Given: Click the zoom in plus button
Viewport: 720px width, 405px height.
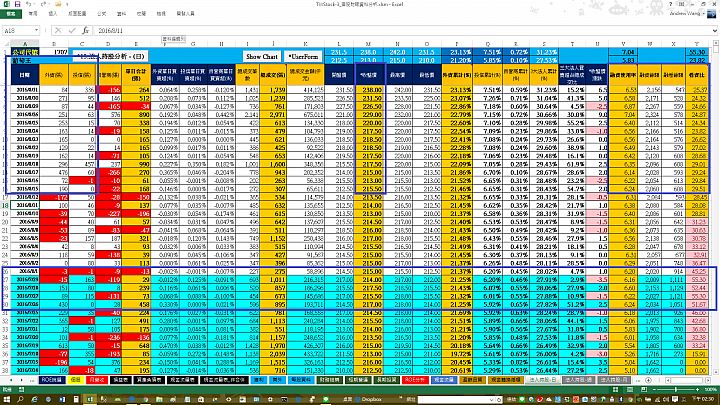Looking at the screenshot, I should coord(697,389).
